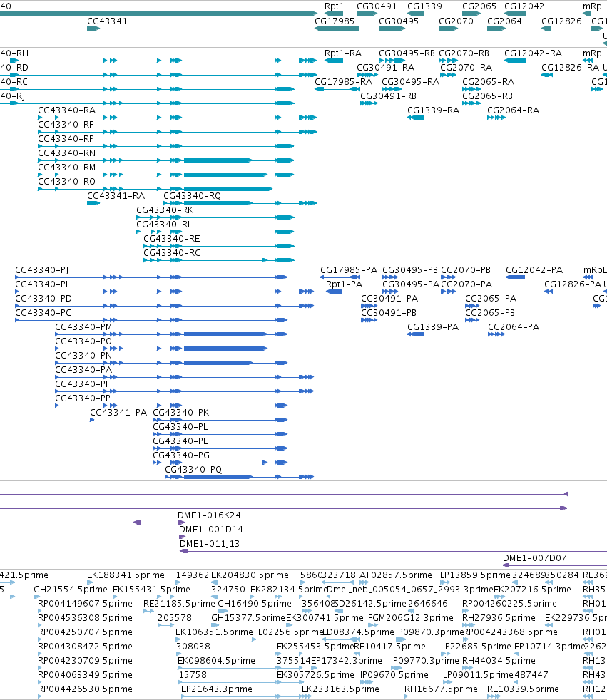Select the CG1339 gene label
This screenshot has height=700, width=607.
[424, 6]
